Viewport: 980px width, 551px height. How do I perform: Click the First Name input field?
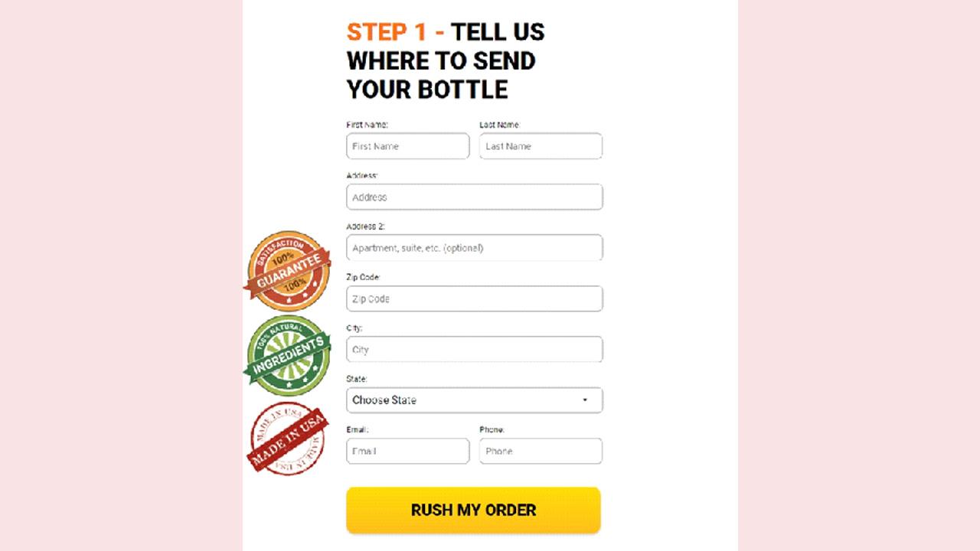(x=408, y=146)
